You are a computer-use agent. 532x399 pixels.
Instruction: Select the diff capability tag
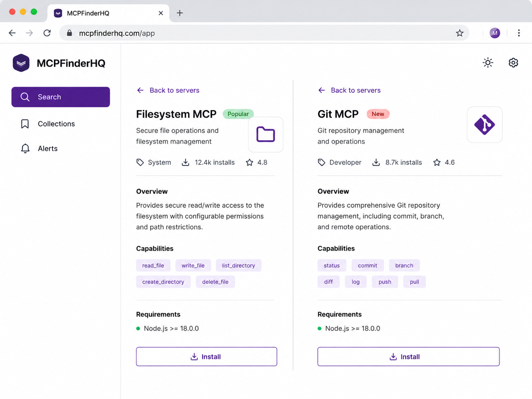[328, 282]
